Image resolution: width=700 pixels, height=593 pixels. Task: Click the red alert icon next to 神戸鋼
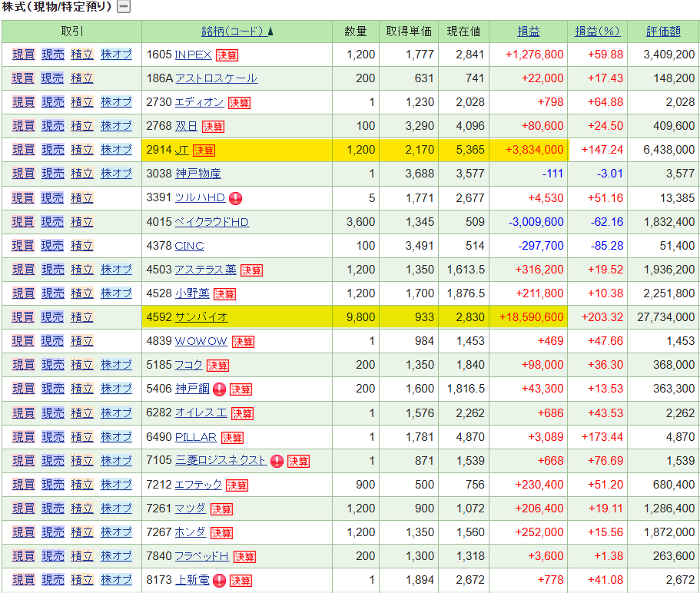219,389
